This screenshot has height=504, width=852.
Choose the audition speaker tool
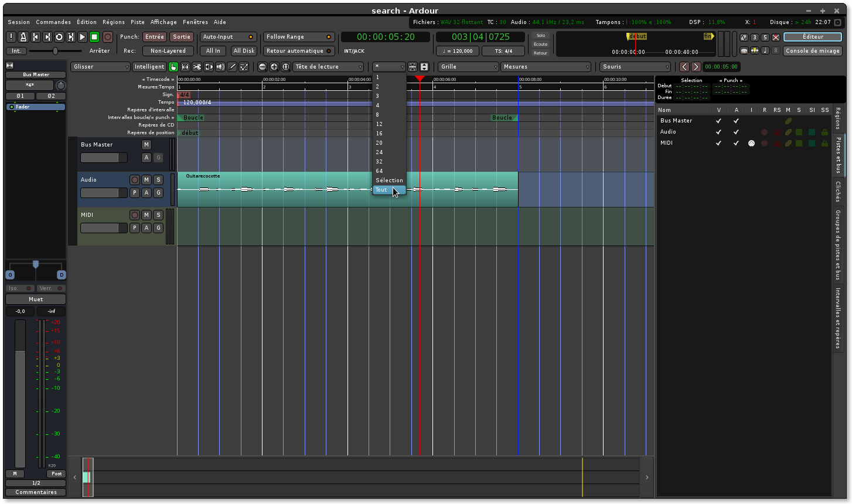[x=220, y=67]
